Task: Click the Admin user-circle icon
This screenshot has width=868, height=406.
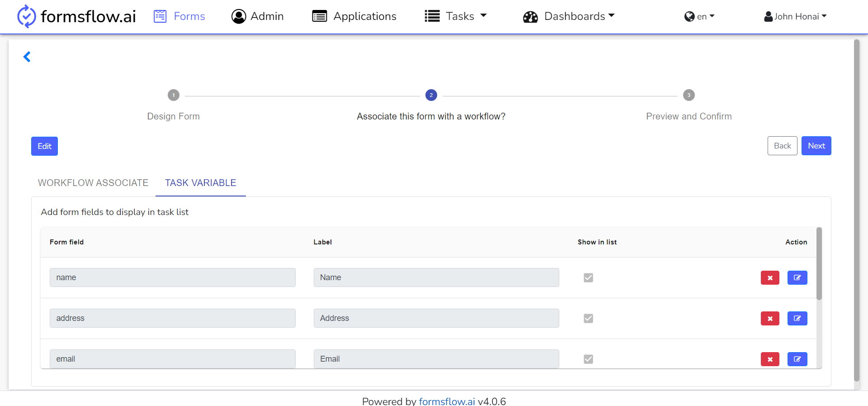Action: pos(239,16)
